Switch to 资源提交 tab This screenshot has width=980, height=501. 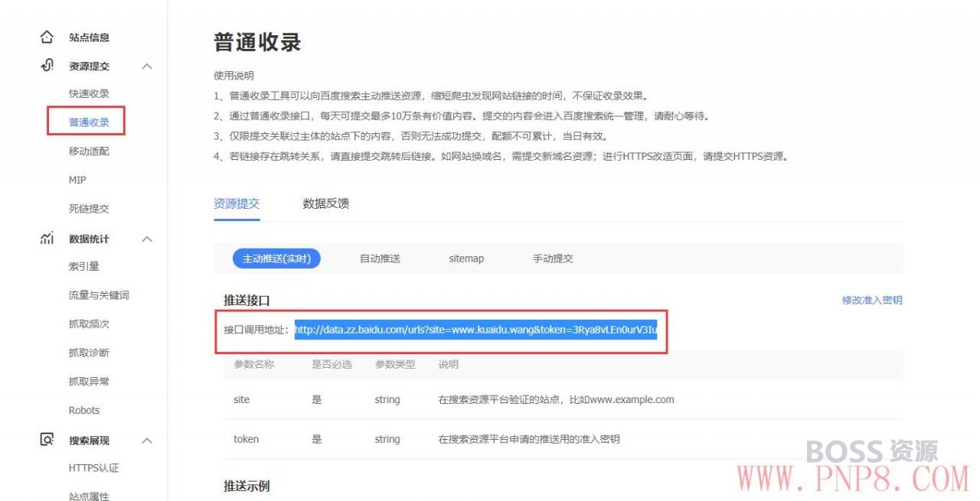pos(237,203)
